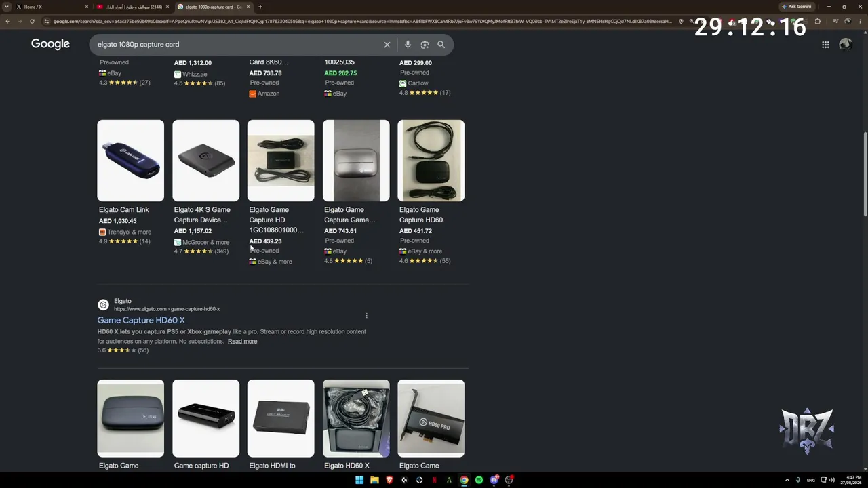Close the Home / X tab
This screenshot has height=488, width=868.
[x=87, y=7]
